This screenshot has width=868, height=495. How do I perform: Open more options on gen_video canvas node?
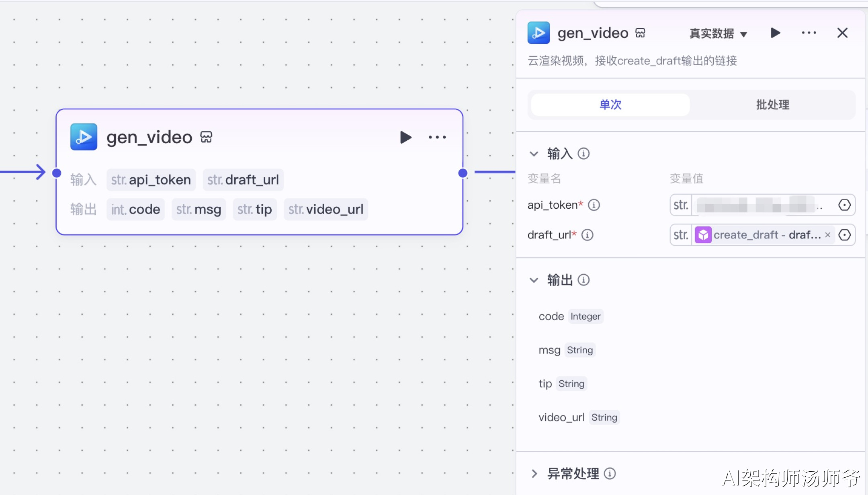(437, 138)
